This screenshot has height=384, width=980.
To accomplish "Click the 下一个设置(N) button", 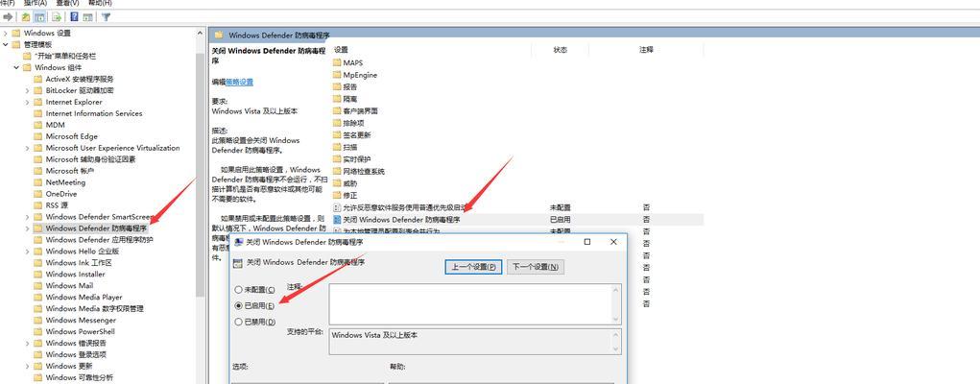I will pyautogui.click(x=536, y=267).
